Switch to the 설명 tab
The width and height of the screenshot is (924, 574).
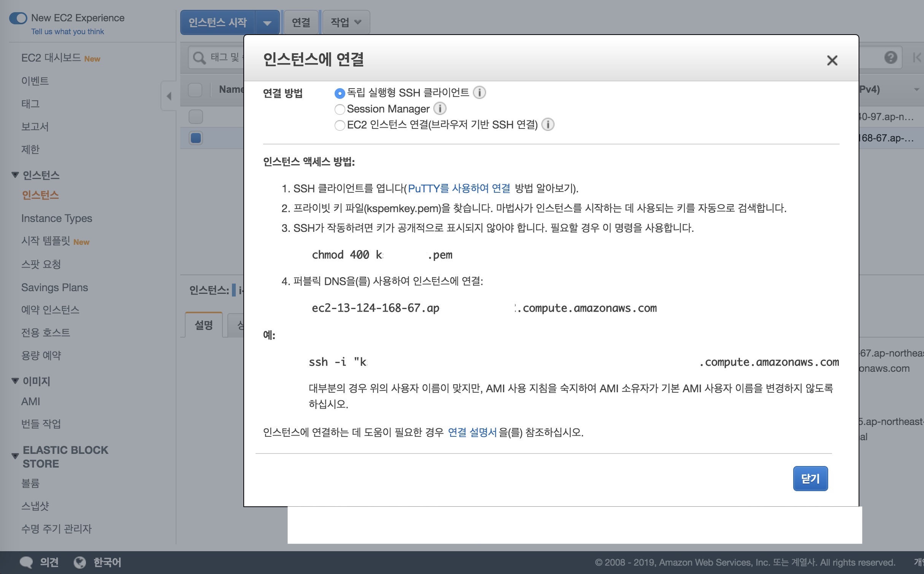pos(204,325)
